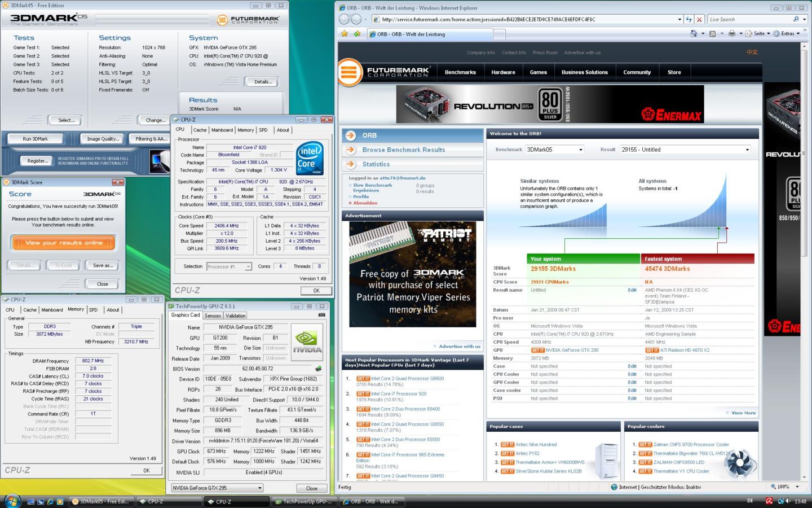Click the Futuremark orange logo icon
Viewport: 812px width, 508px height.
[x=349, y=72]
